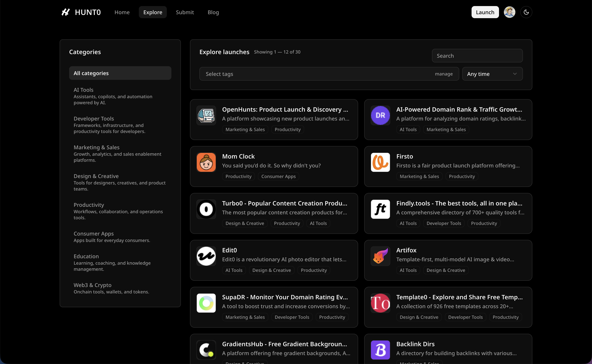Open the Firsto launch title

point(405,156)
